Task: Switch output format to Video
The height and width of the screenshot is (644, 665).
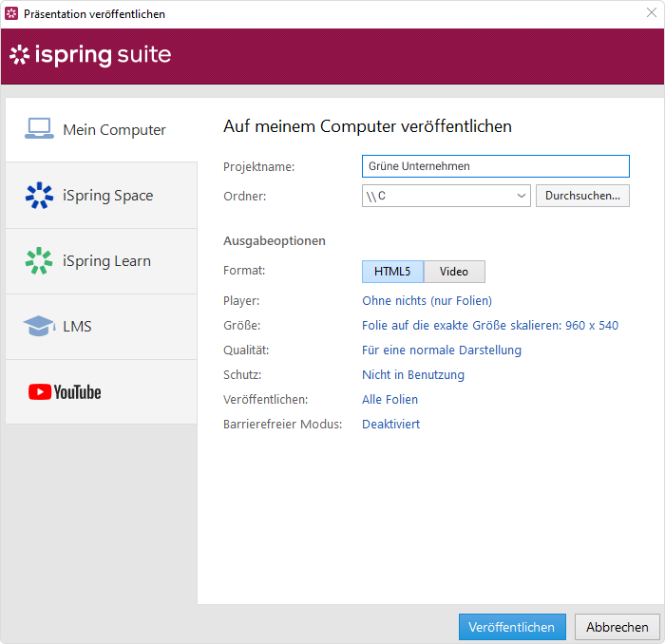Action: point(454,272)
